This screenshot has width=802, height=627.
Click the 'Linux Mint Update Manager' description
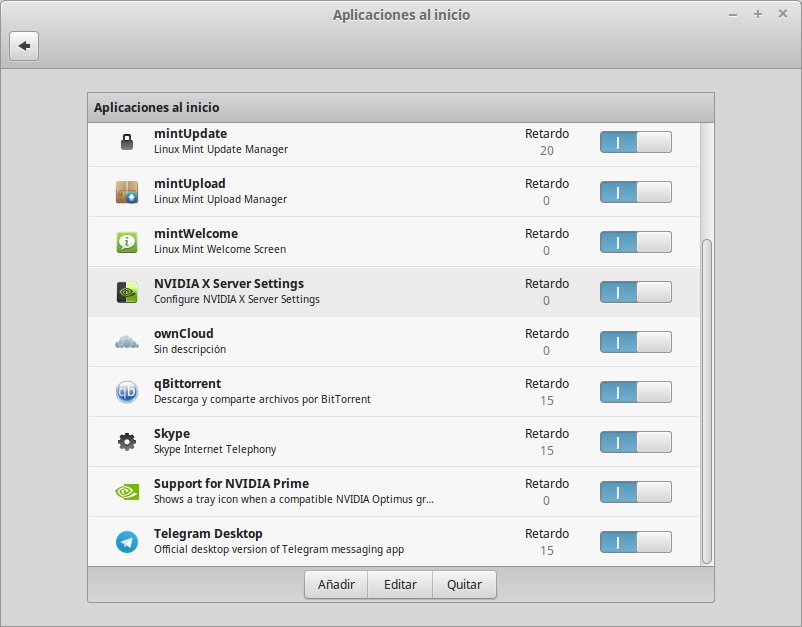pyautogui.click(x=221, y=149)
